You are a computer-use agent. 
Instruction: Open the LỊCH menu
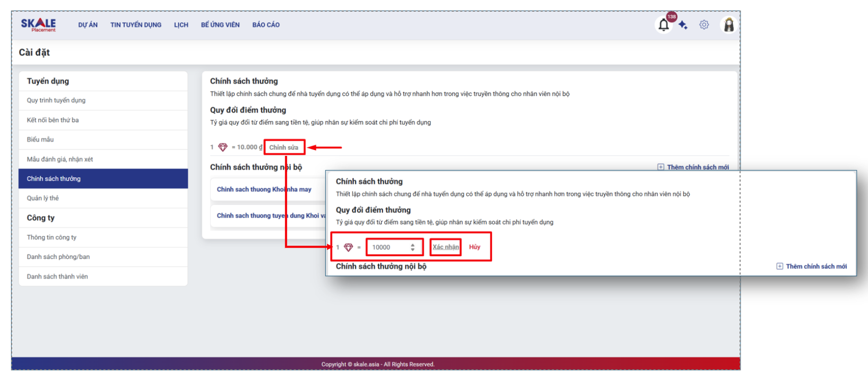pos(181,25)
